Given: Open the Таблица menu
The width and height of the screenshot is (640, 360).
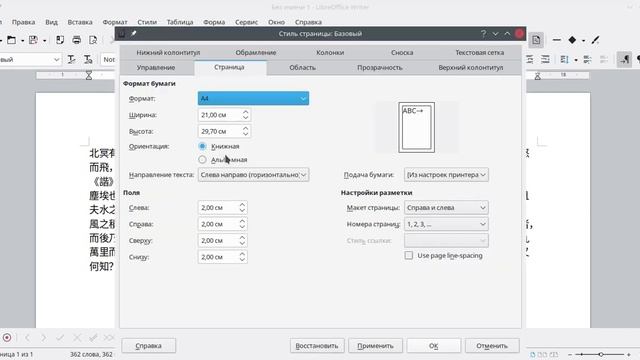Looking at the screenshot, I should click(x=180, y=22).
